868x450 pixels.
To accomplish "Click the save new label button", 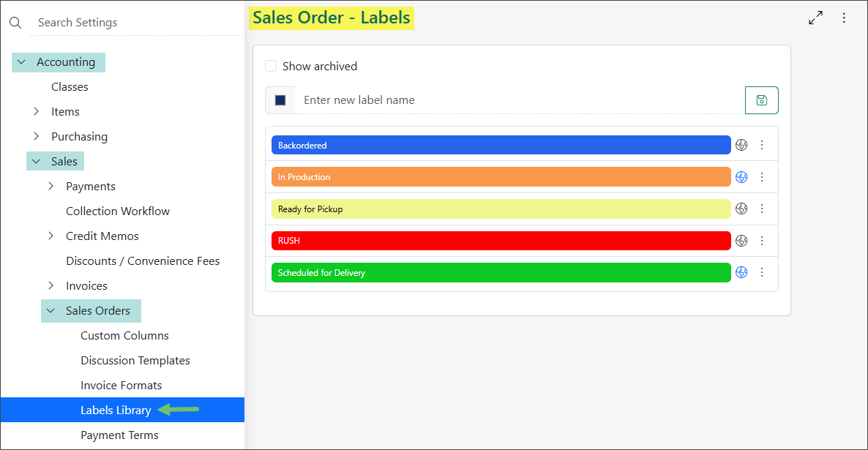I will 762,100.
